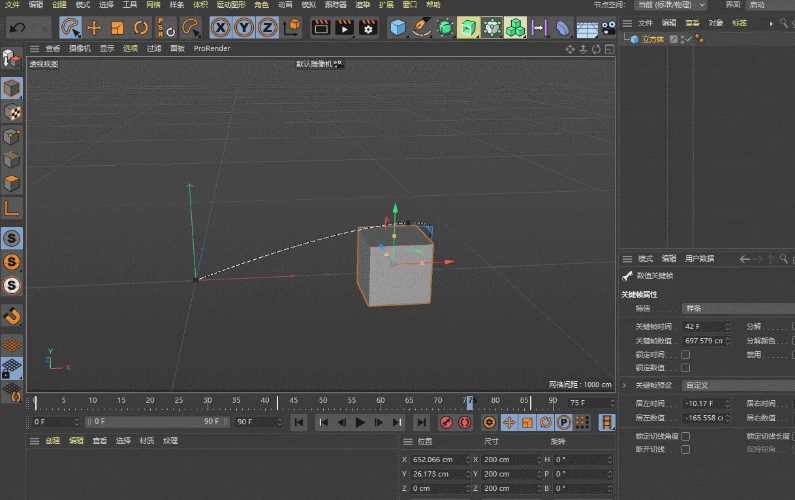
Task: Click the Undo arrow icon
Action: point(18,27)
